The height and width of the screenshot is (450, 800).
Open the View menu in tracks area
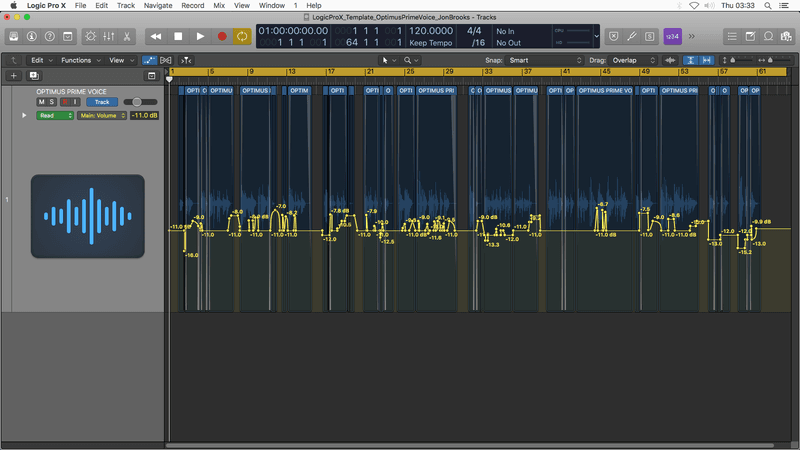click(121, 60)
